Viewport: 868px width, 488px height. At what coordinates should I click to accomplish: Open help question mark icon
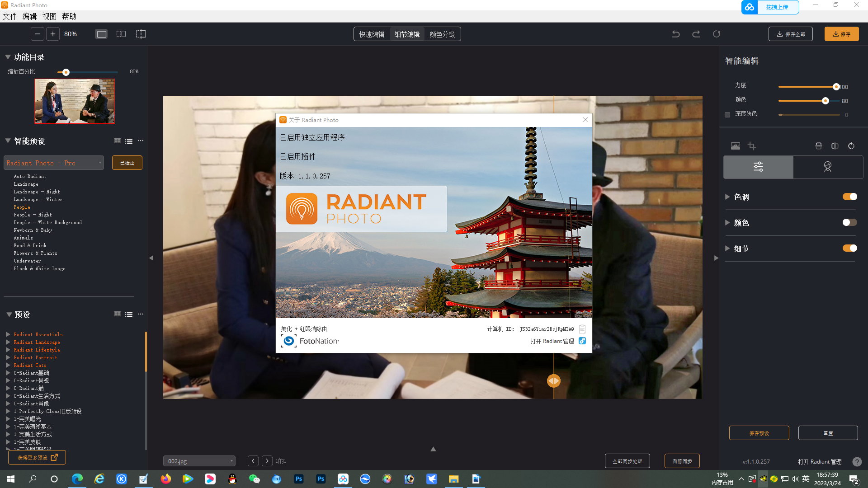857,462
